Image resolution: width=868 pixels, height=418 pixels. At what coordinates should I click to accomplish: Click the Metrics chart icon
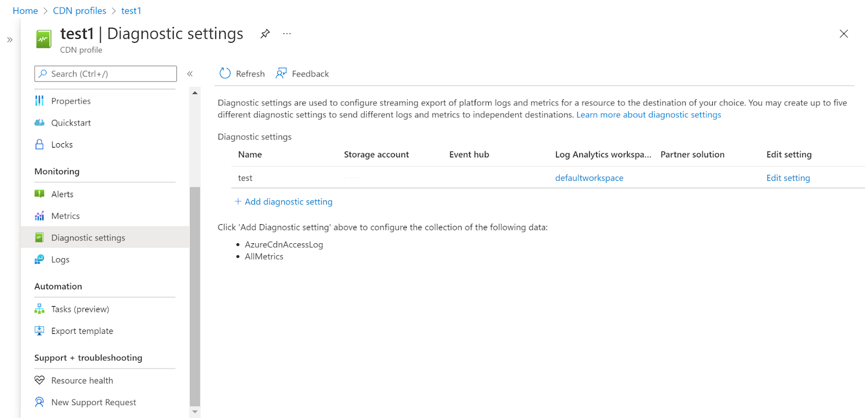coord(40,216)
